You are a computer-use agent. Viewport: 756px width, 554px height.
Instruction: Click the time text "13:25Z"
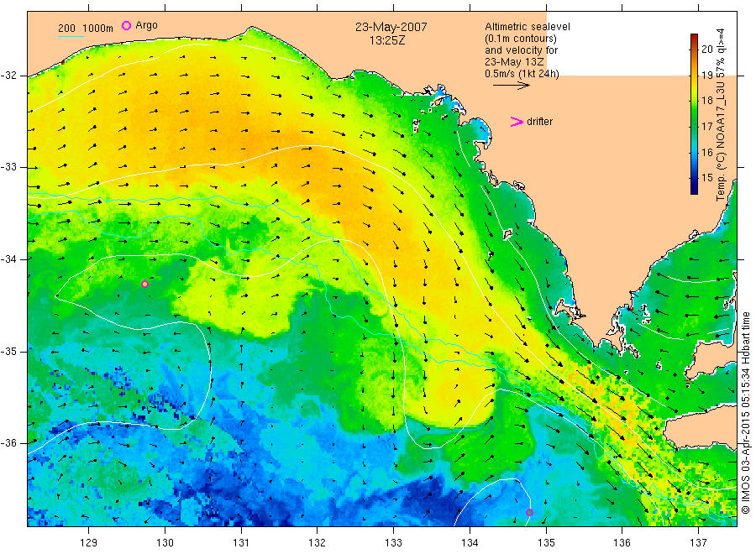[x=387, y=40]
